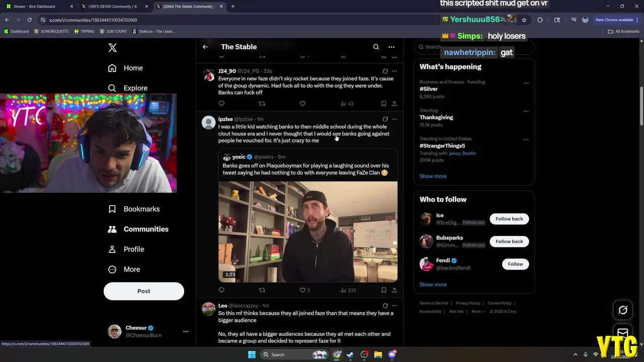Show more under What's happening
This screenshot has width=644, height=362.
[433, 176]
